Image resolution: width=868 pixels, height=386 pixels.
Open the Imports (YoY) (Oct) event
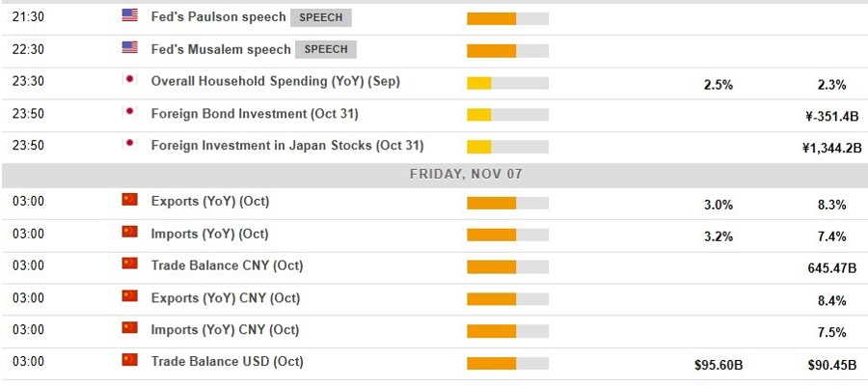209,234
